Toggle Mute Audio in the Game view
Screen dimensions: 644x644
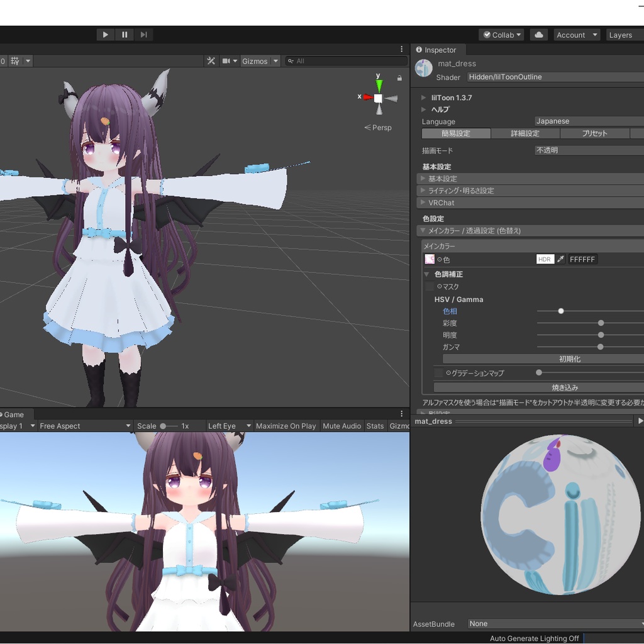point(341,426)
